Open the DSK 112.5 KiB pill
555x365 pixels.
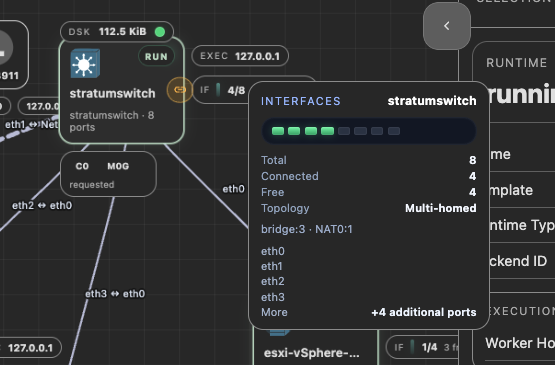pos(117,32)
